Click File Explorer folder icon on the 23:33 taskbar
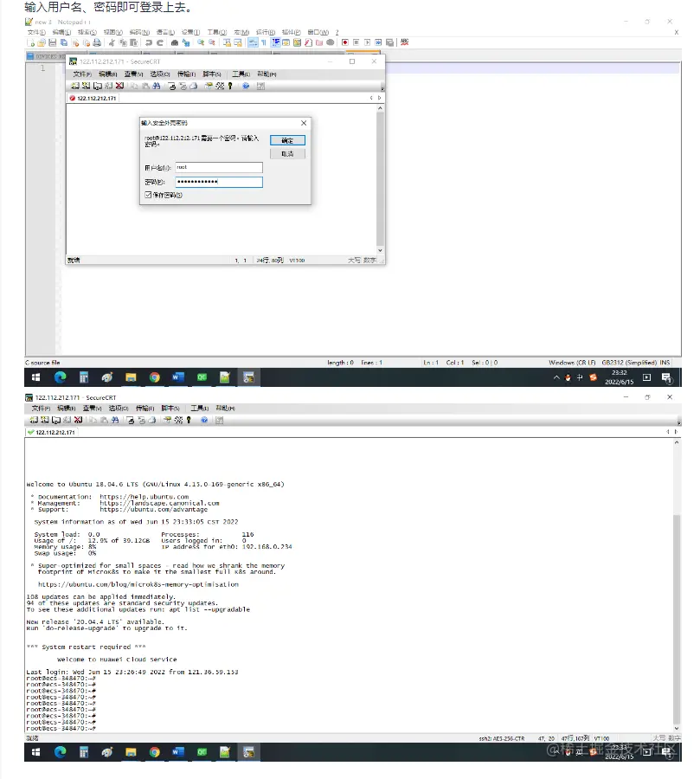 coord(131,752)
